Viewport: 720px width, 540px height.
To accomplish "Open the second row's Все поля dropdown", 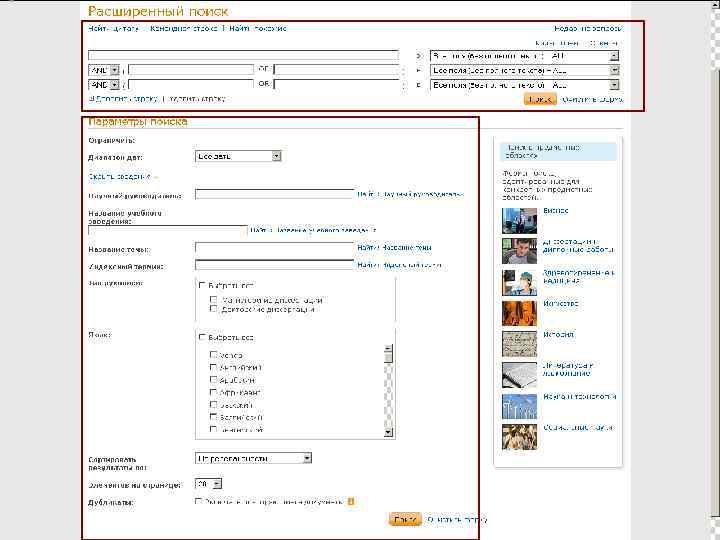I will point(524,71).
